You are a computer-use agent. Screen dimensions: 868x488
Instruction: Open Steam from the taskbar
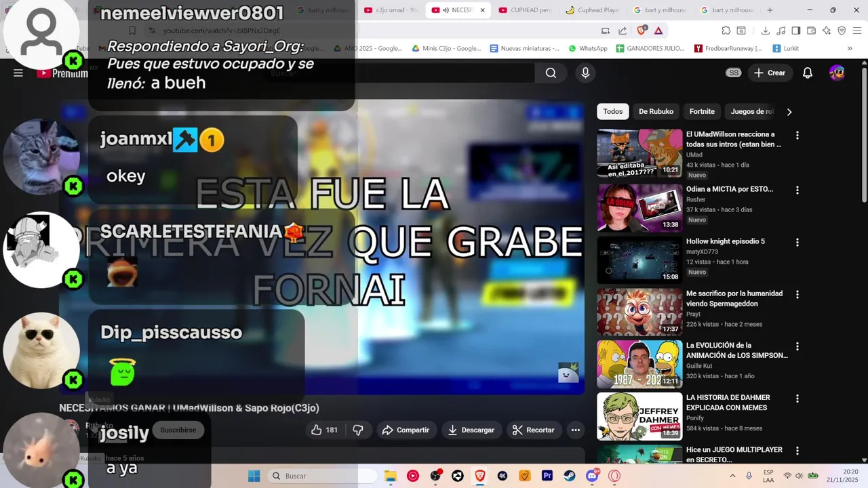(x=570, y=476)
